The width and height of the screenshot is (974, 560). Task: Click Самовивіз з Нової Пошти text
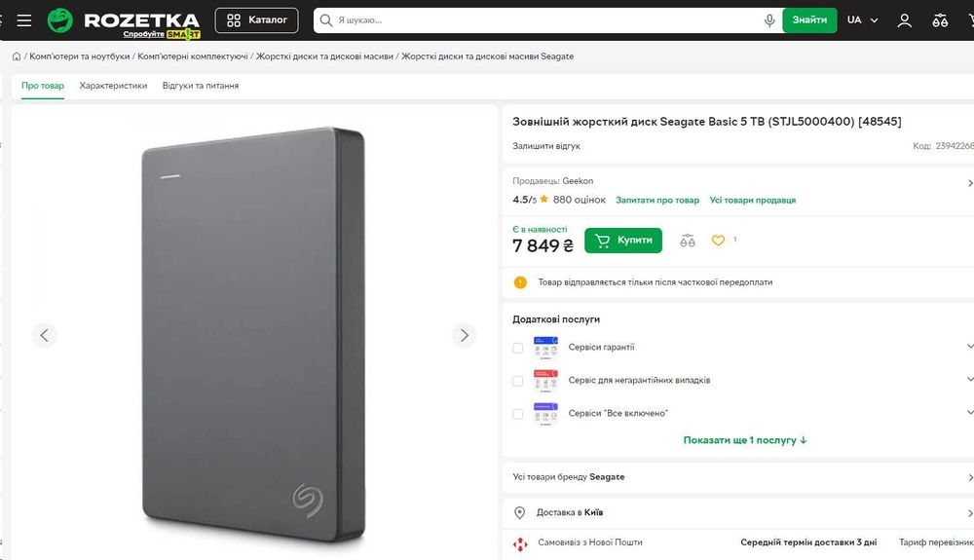point(590,542)
